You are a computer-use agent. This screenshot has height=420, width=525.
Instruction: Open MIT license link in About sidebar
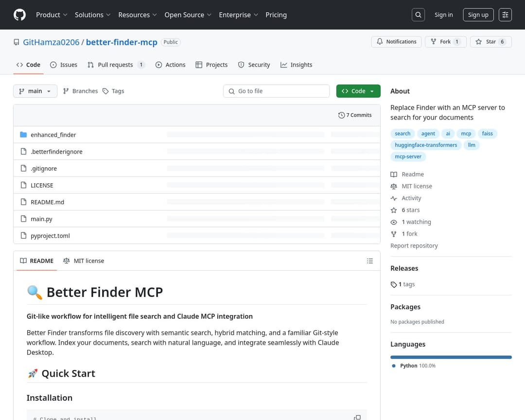[x=411, y=186]
